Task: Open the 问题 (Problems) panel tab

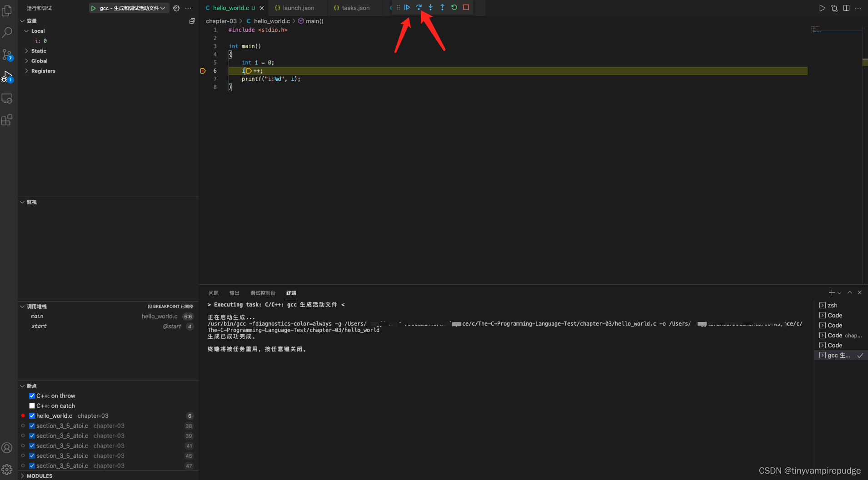Action: pos(214,293)
